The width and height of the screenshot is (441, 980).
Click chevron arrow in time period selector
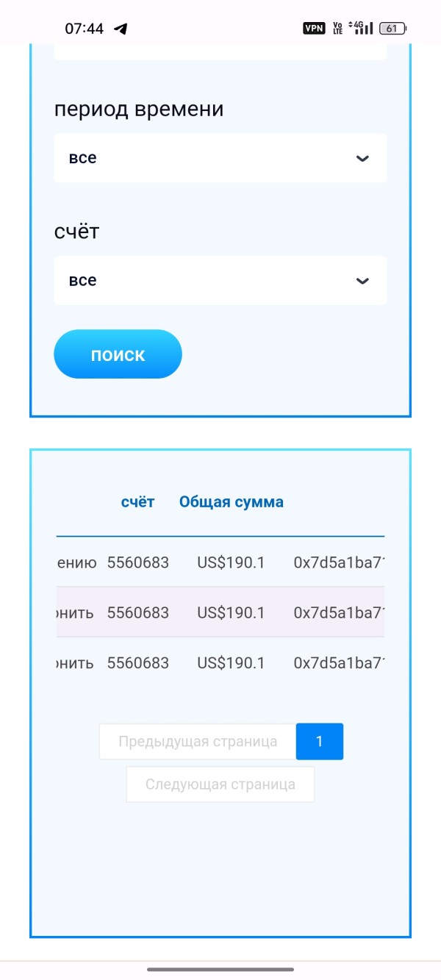[362, 158]
